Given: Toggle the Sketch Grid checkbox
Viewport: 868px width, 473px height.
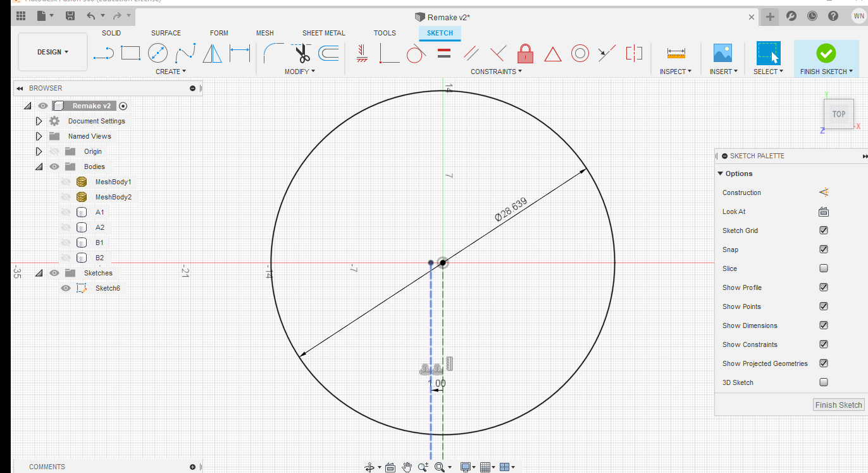Looking at the screenshot, I should coord(824,230).
